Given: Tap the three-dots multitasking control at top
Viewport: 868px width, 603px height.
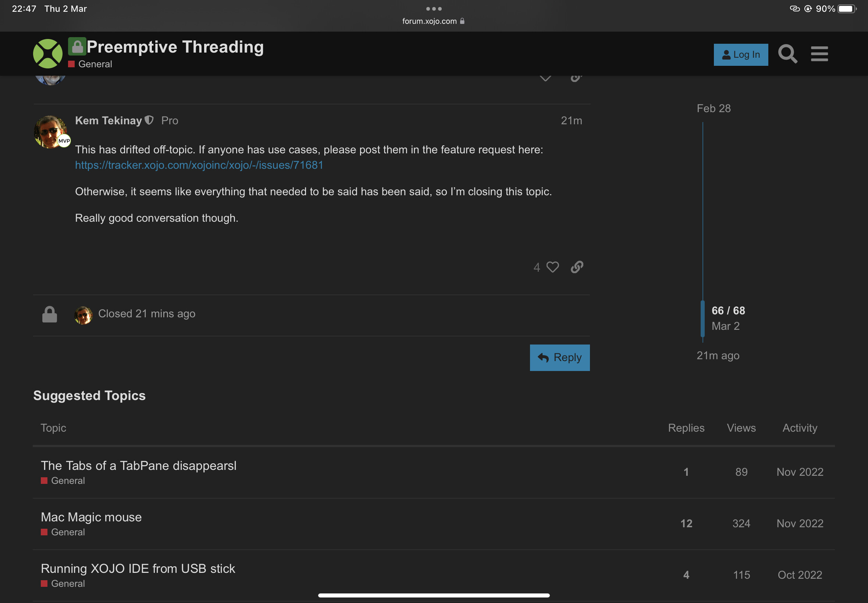Looking at the screenshot, I should coord(434,9).
